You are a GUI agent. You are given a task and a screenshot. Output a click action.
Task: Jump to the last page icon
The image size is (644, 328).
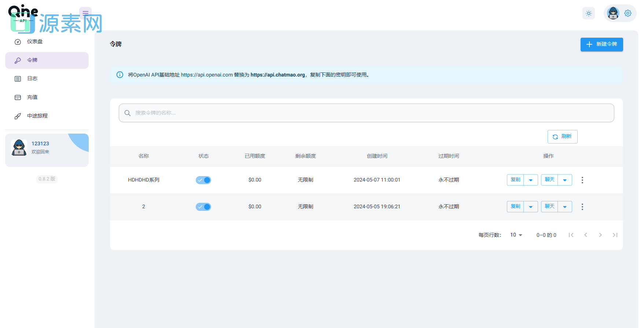[615, 235]
